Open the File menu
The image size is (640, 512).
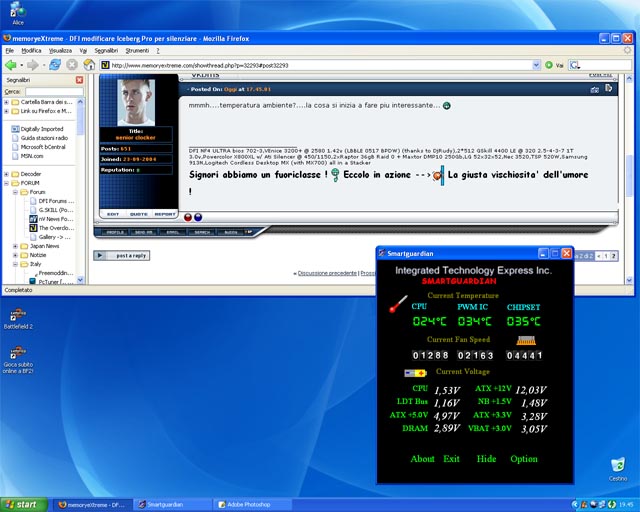(9, 51)
